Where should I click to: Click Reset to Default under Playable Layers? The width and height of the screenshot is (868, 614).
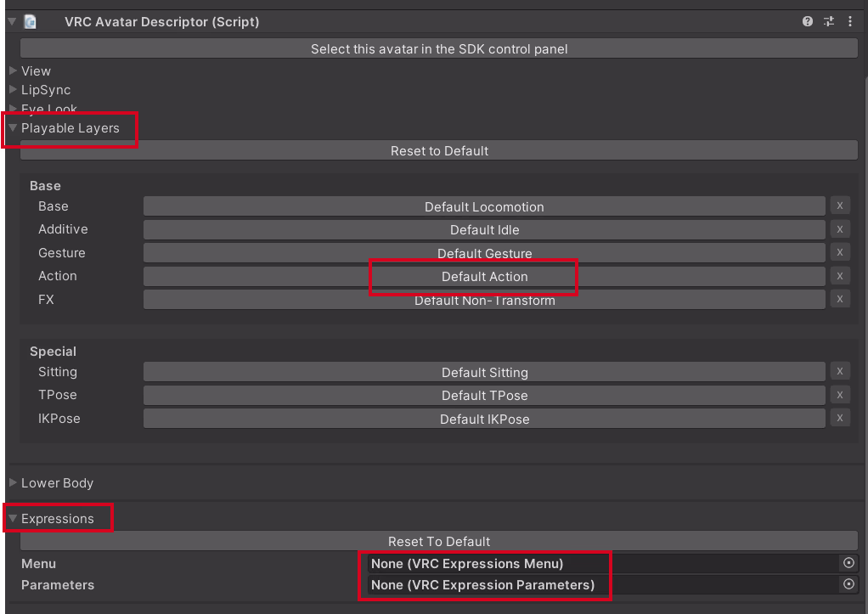point(439,150)
